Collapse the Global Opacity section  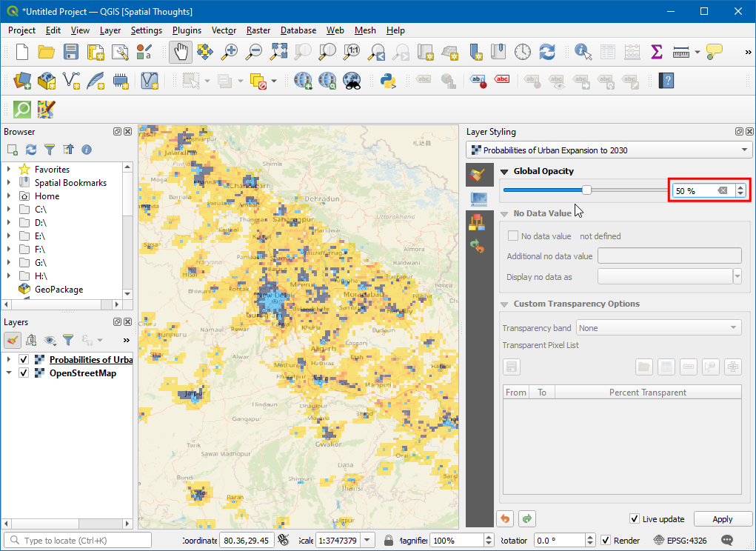coord(504,172)
